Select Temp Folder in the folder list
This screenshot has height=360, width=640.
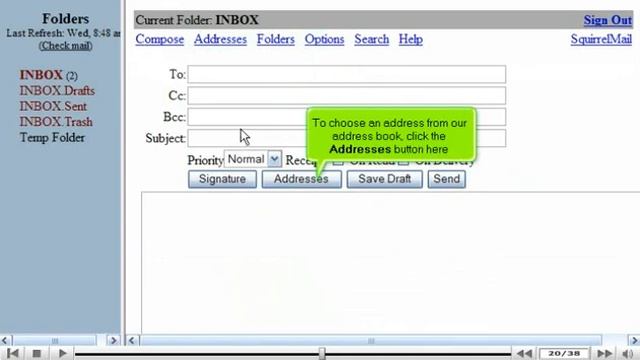52,138
